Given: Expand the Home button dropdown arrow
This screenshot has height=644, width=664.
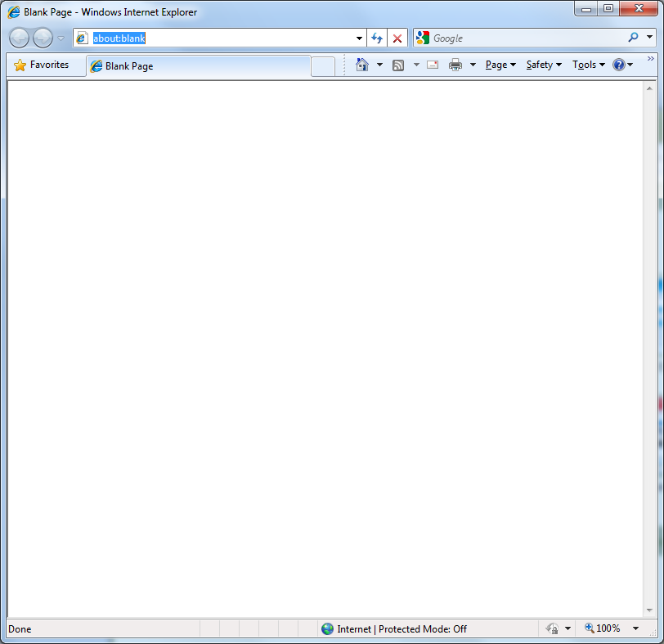Looking at the screenshot, I should (x=379, y=65).
